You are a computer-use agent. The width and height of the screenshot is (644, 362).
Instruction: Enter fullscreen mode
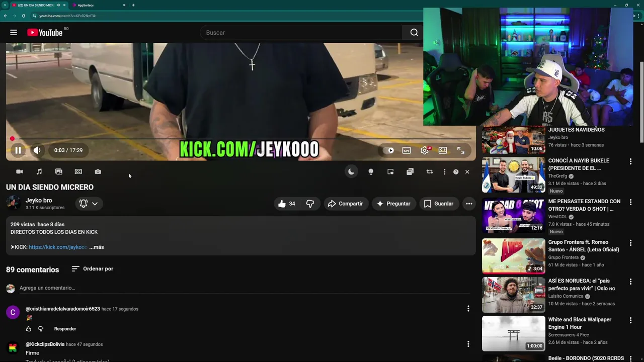click(x=461, y=150)
